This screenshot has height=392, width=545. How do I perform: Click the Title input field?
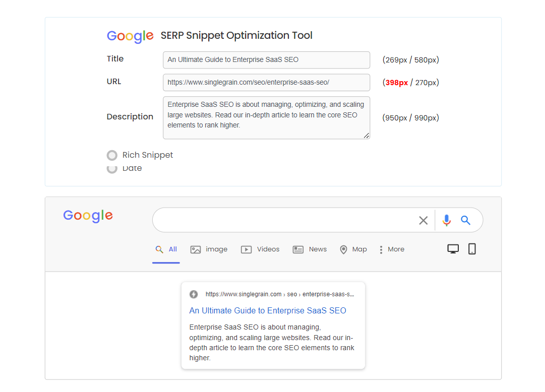[x=266, y=59]
